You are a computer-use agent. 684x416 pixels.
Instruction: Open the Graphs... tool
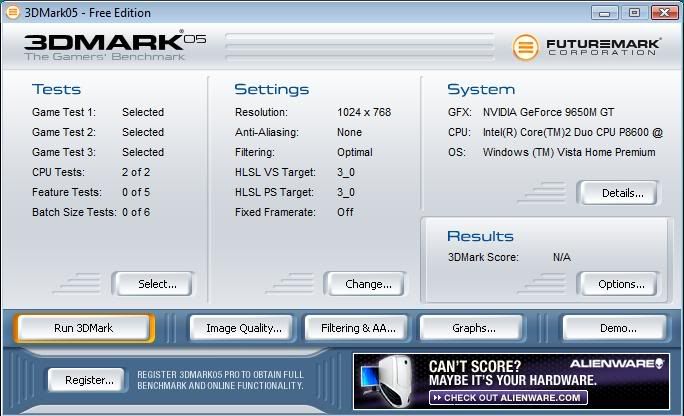coord(473,328)
